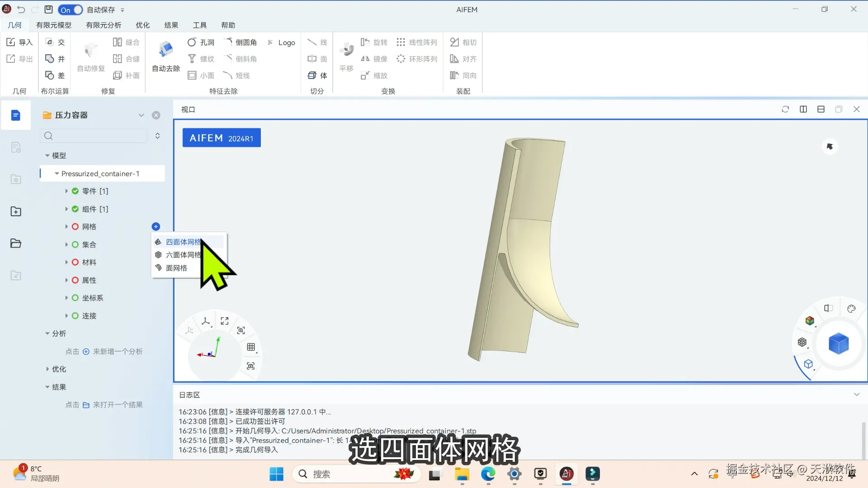Select the 环形阵列 circular pattern tool
Screen dimensions: 868x488
pyautogui.click(x=417, y=59)
